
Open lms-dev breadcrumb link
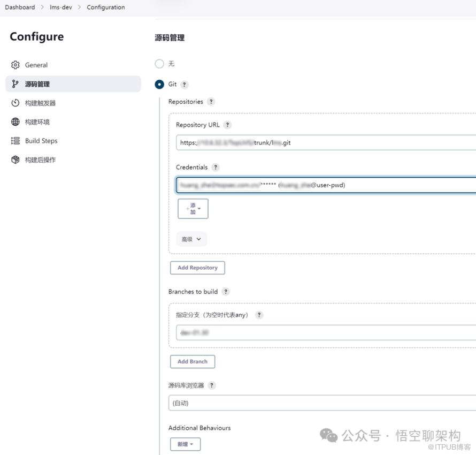point(61,7)
